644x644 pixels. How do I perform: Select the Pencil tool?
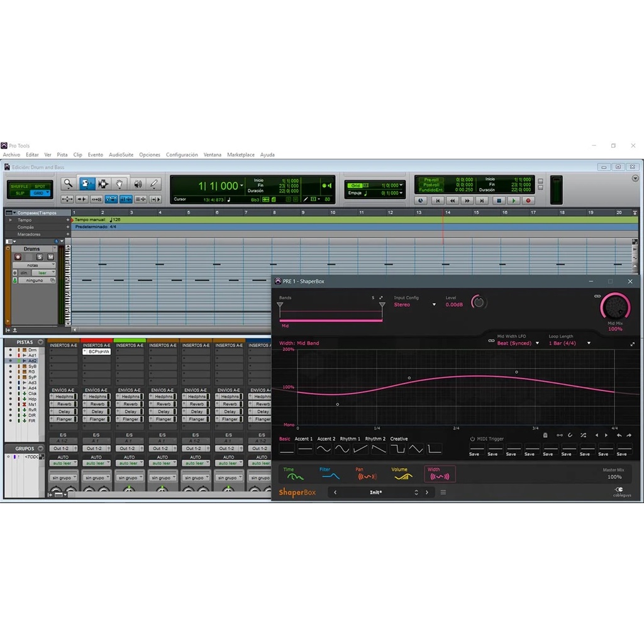[154, 184]
